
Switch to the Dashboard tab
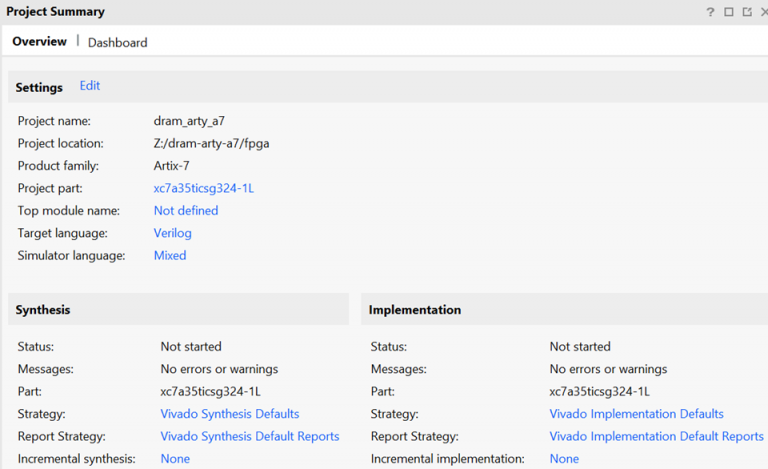[117, 42]
